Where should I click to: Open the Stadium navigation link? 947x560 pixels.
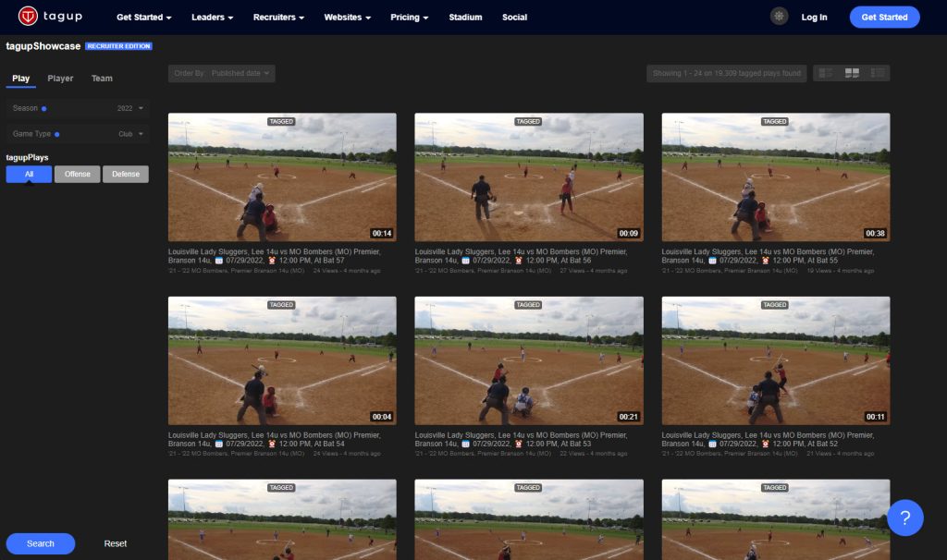point(465,18)
